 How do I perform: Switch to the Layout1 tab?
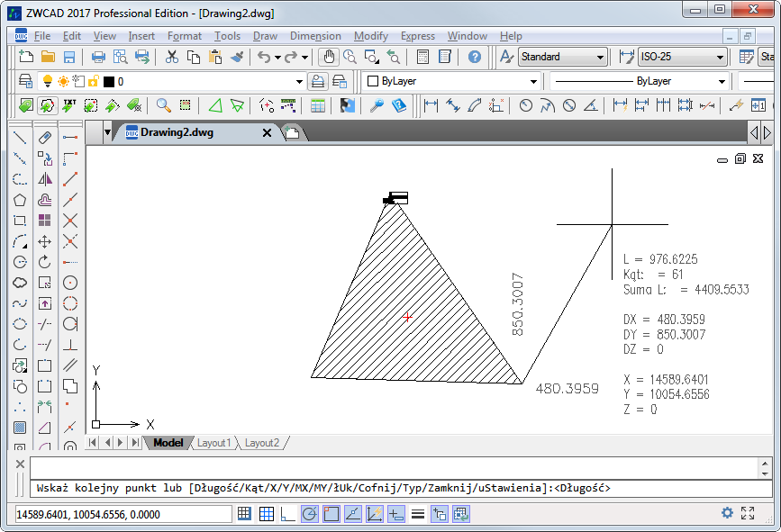(x=214, y=443)
